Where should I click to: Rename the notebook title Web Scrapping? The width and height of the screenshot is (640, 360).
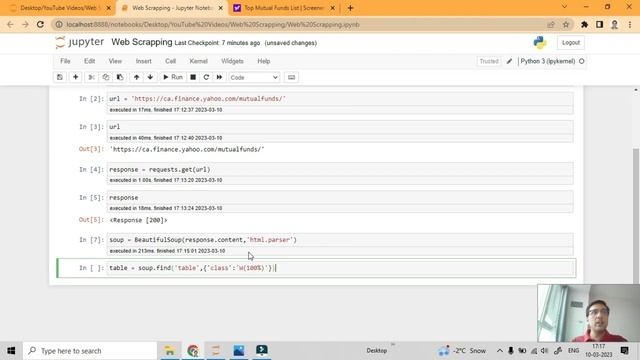tap(142, 42)
